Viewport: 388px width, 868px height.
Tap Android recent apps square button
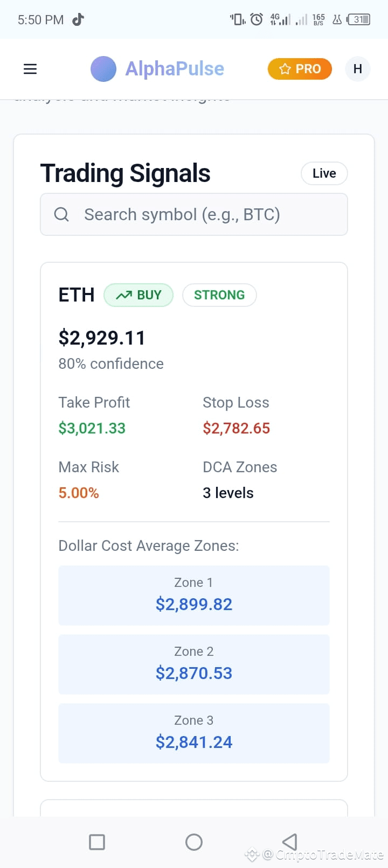coord(97,842)
